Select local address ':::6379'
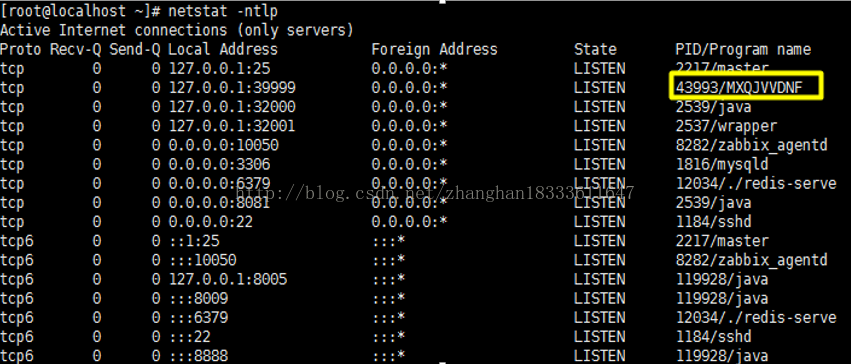The height and width of the screenshot is (364, 851). click(198, 317)
